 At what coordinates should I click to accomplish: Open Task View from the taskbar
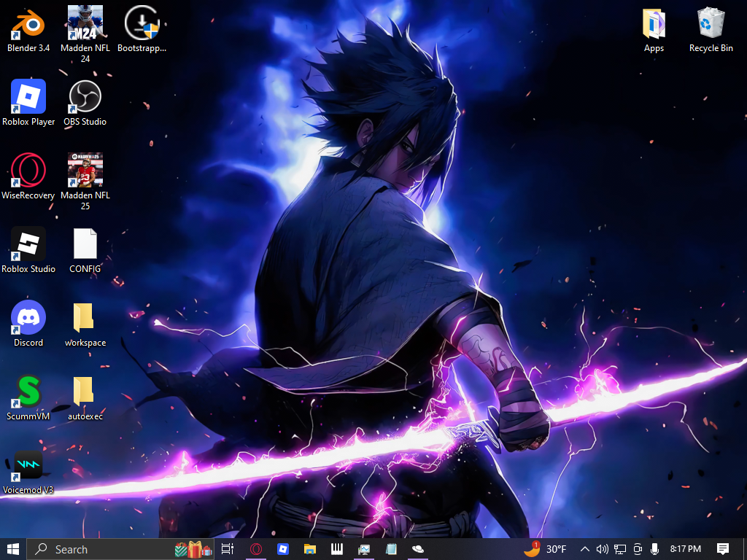point(228,549)
